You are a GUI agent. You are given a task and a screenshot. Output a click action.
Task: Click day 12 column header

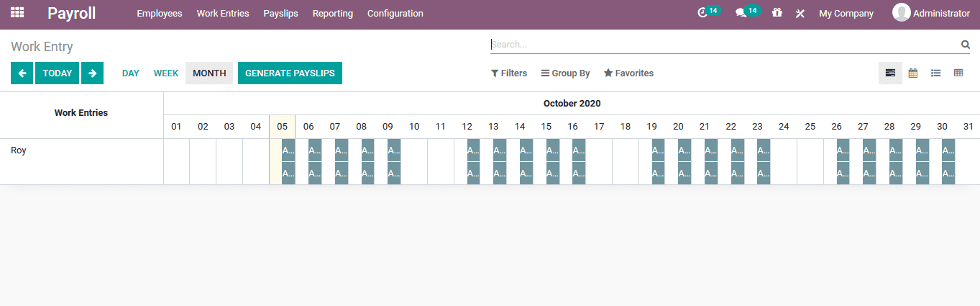(467, 127)
